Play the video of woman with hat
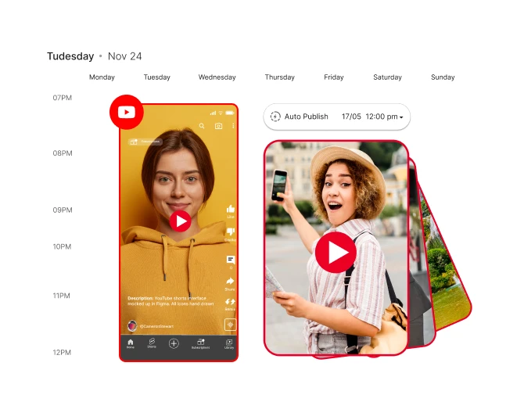 pos(336,252)
